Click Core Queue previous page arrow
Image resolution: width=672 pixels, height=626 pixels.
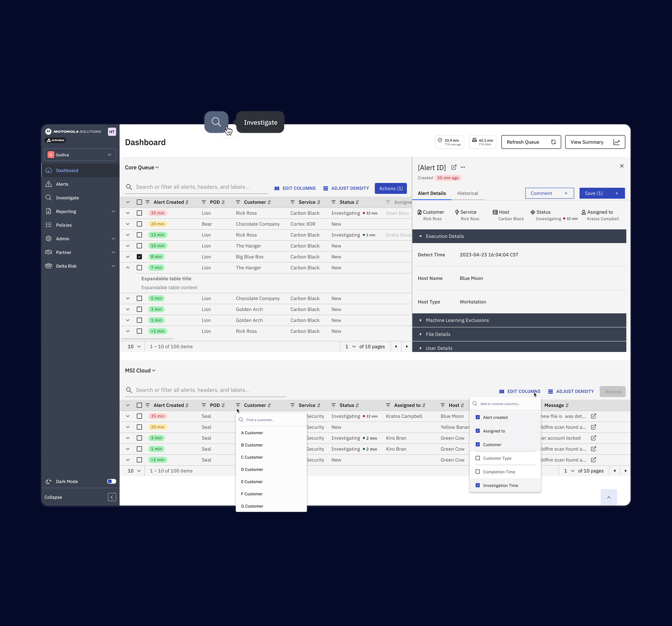point(396,346)
